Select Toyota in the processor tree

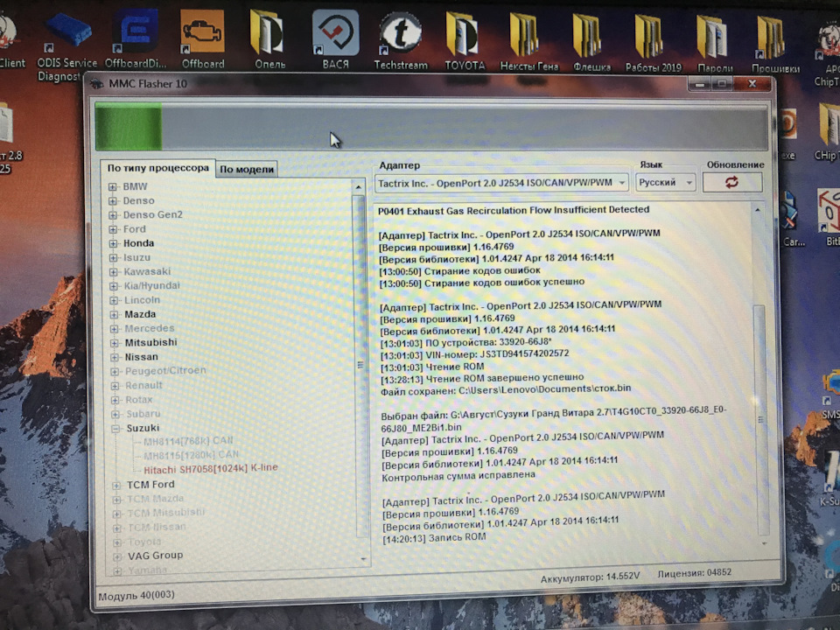coord(144,542)
